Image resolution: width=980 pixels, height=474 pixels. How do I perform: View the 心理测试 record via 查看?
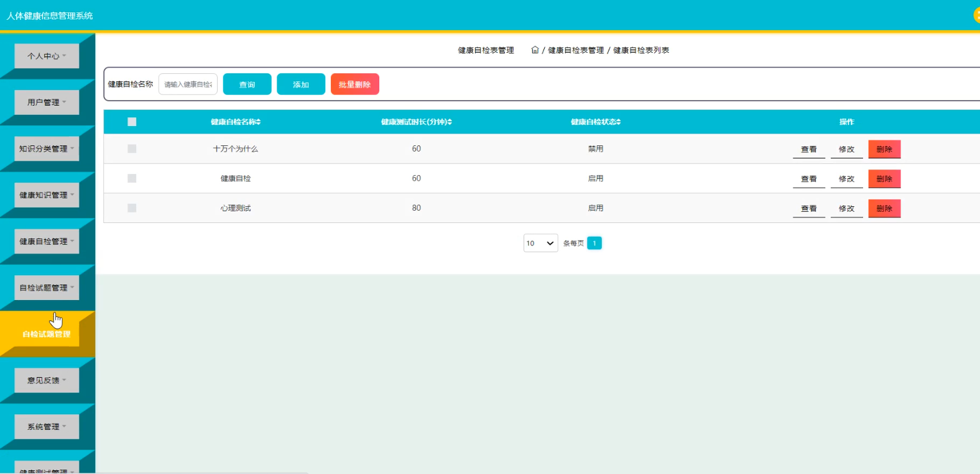point(808,209)
